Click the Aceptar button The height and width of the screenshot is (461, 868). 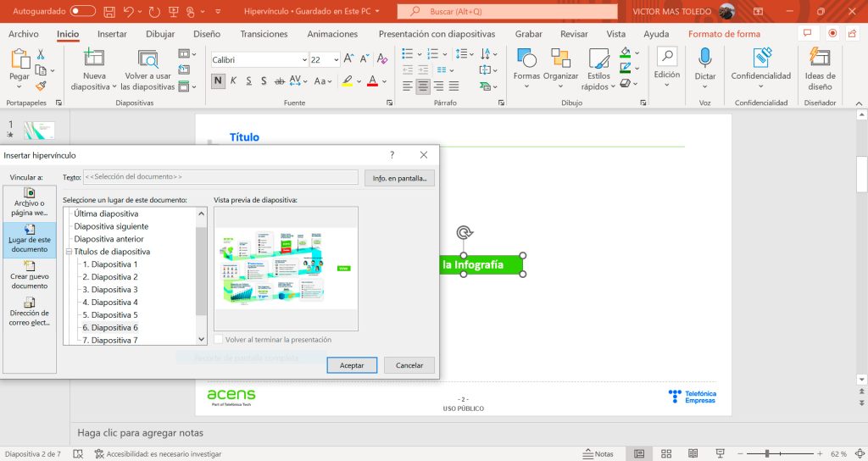(x=352, y=365)
